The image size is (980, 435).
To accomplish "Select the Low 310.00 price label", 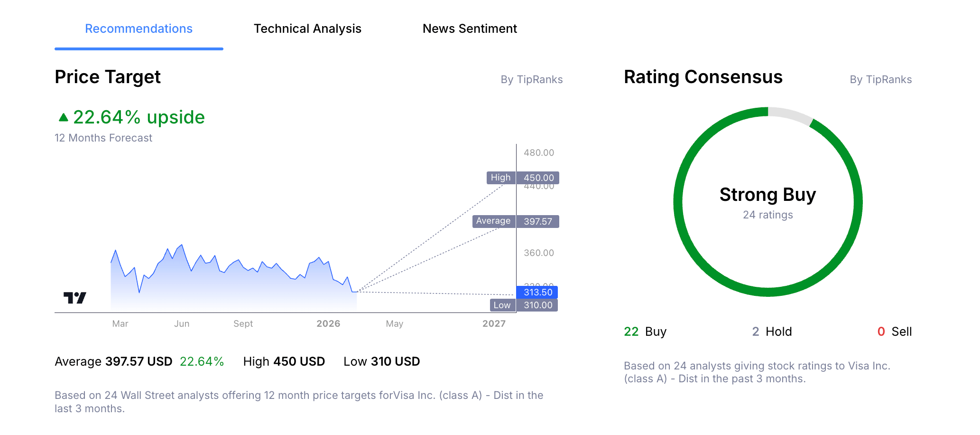I will tap(524, 305).
